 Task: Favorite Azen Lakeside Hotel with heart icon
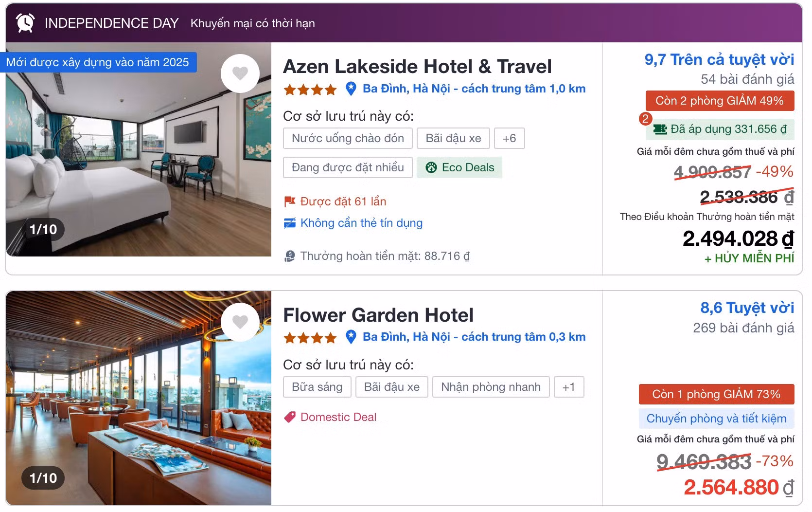(x=240, y=73)
